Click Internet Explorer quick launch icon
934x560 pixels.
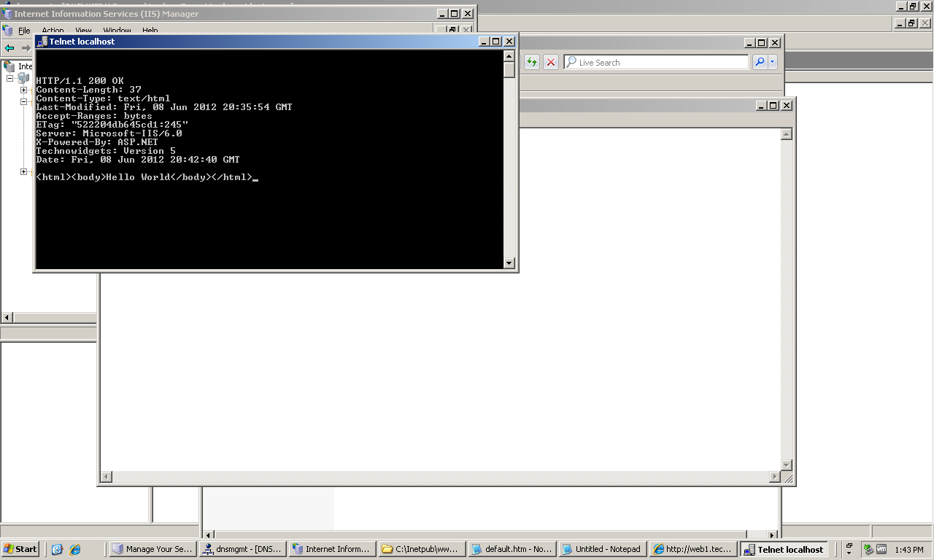74,549
